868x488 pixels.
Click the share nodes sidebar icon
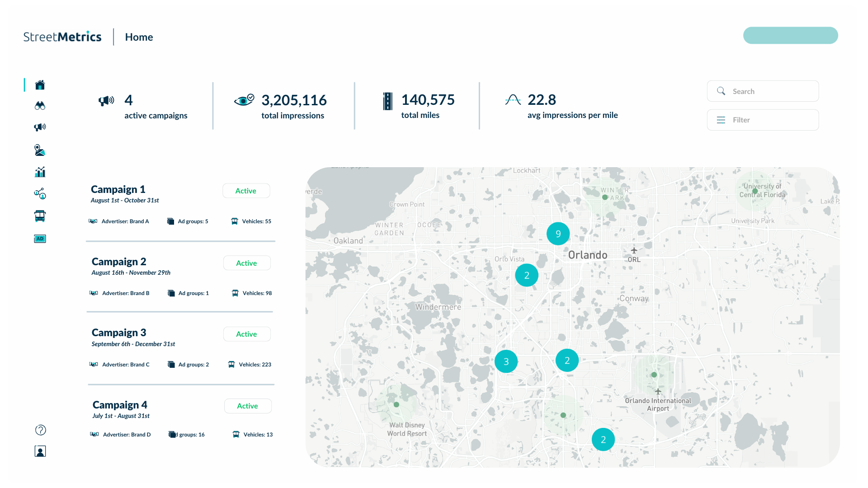click(x=40, y=193)
